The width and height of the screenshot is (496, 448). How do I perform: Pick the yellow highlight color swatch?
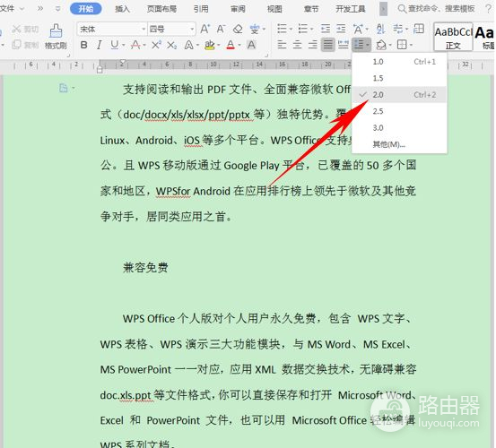pyautogui.click(x=209, y=46)
